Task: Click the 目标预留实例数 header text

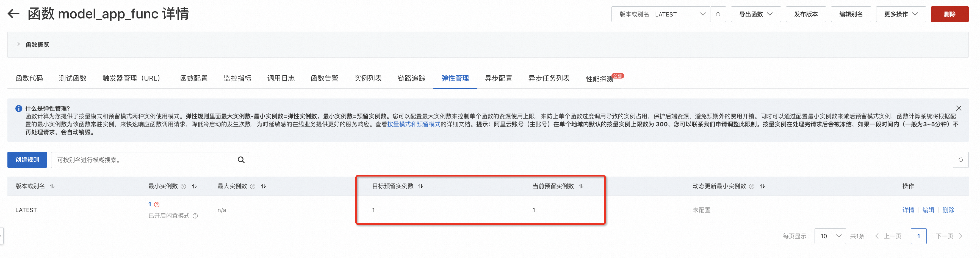Action: pyautogui.click(x=393, y=186)
